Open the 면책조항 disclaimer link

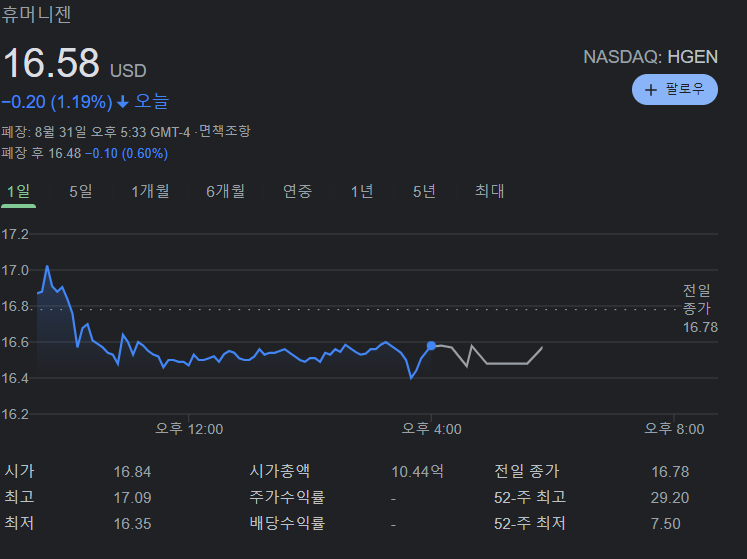224,131
